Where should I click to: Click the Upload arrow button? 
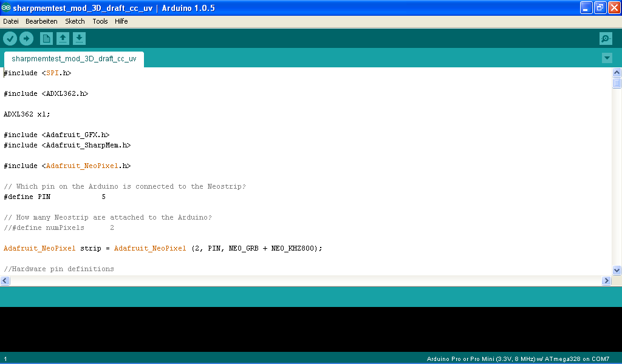(x=27, y=38)
